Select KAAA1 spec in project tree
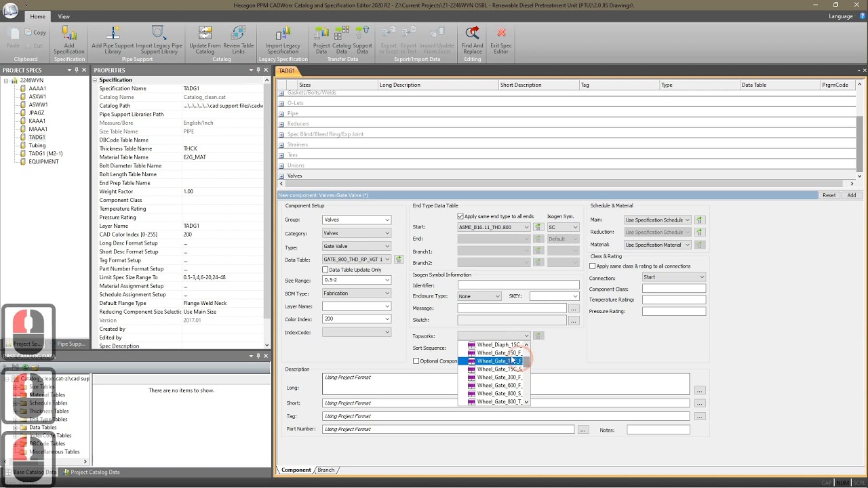Image resolution: width=868 pixels, height=488 pixels. point(37,121)
